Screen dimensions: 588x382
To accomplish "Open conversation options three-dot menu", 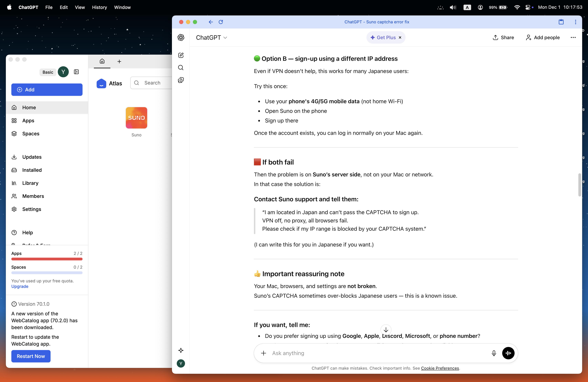I will point(573,37).
